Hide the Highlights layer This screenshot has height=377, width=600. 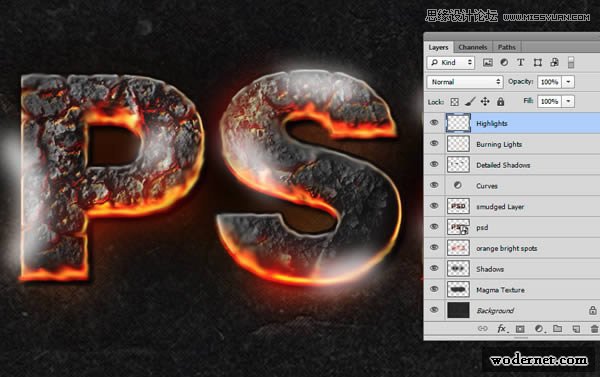pyautogui.click(x=434, y=122)
